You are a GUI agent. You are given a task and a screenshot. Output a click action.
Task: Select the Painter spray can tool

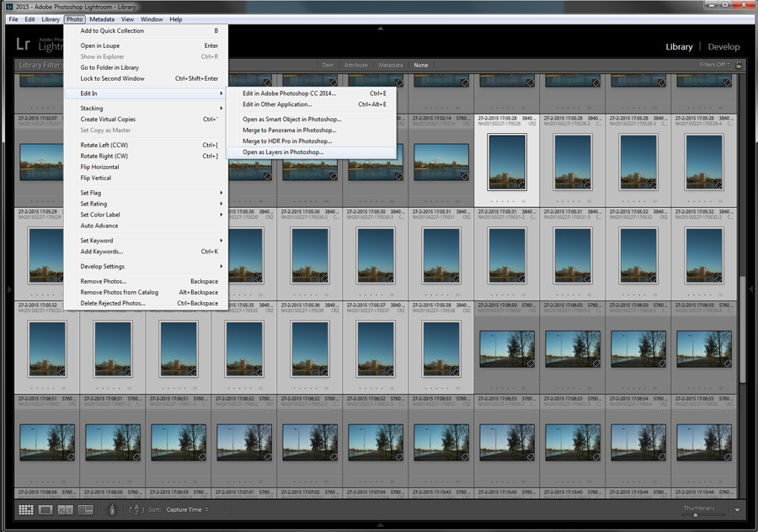[x=112, y=509]
